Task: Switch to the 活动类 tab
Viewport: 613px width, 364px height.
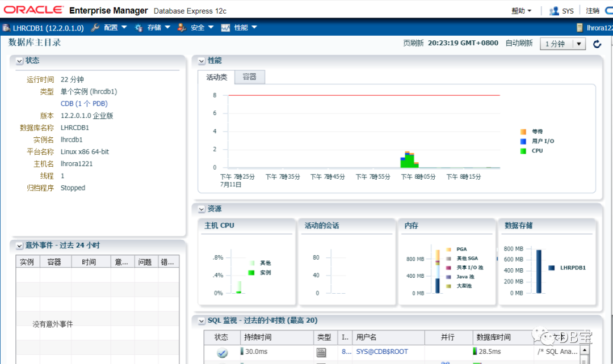Action: pyautogui.click(x=217, y=77)
